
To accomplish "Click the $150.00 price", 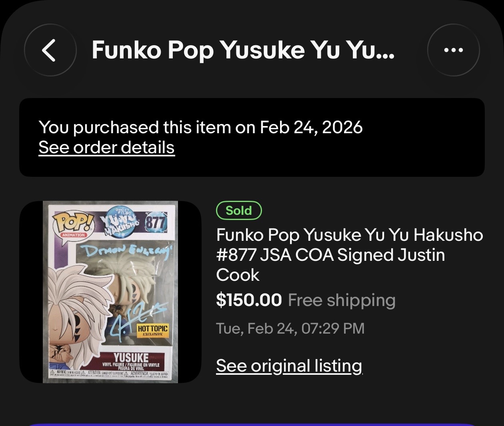I will [249, 300].
